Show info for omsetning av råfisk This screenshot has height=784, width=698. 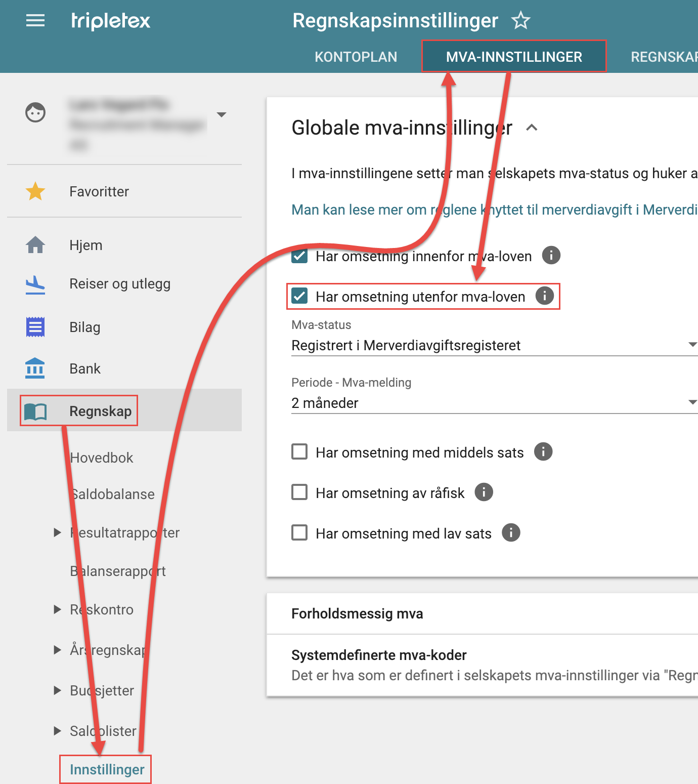coord(484,492)
